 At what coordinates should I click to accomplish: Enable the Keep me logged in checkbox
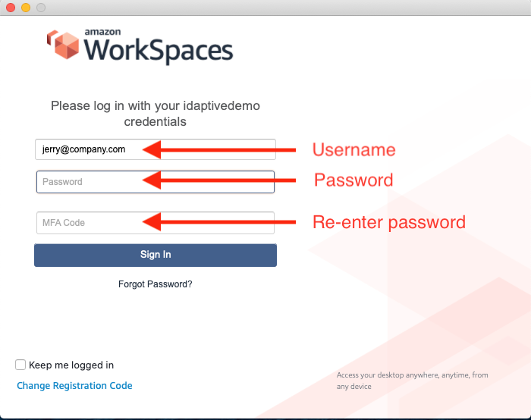[x=20, y=365]
